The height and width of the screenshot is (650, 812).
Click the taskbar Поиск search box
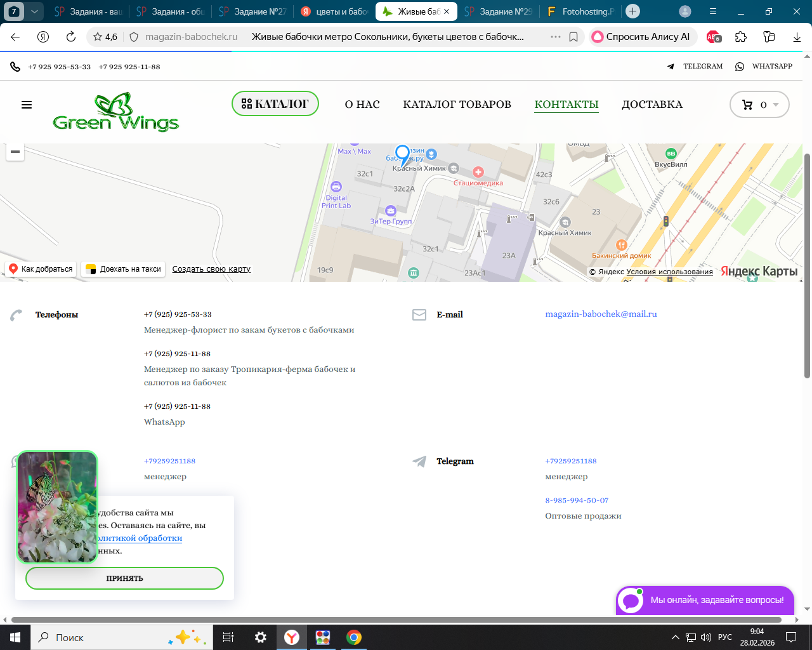coord(122,637)
